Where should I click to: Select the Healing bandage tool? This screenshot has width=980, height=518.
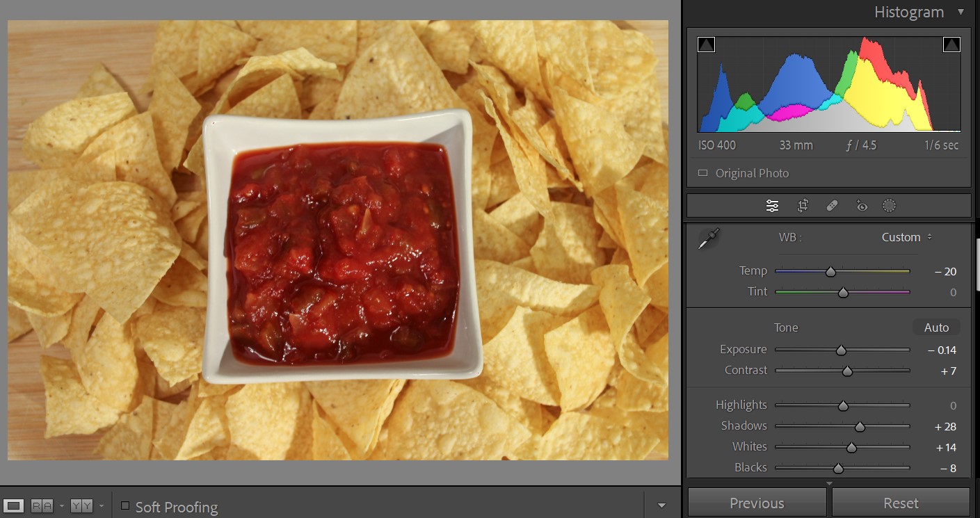coord(832,206)
